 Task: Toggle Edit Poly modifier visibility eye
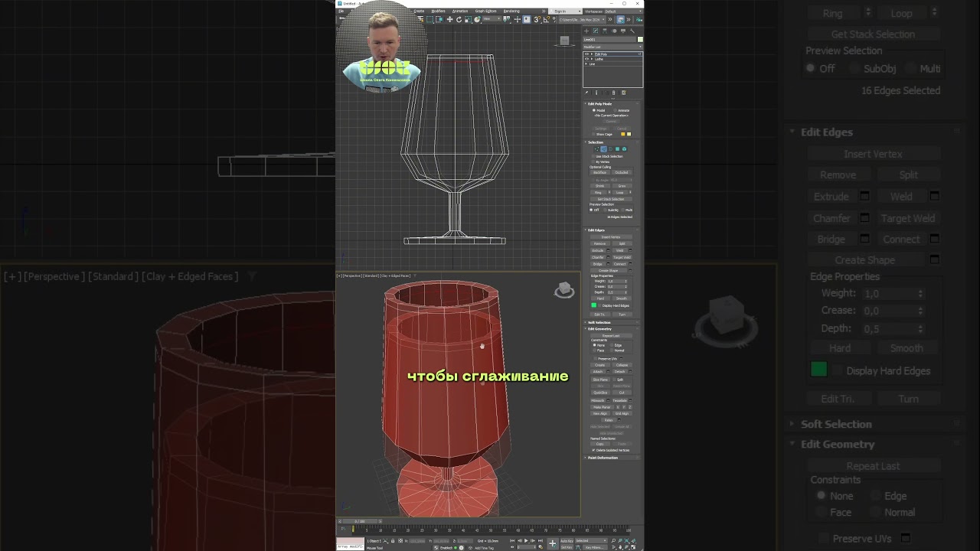click(x=586, y=54)
